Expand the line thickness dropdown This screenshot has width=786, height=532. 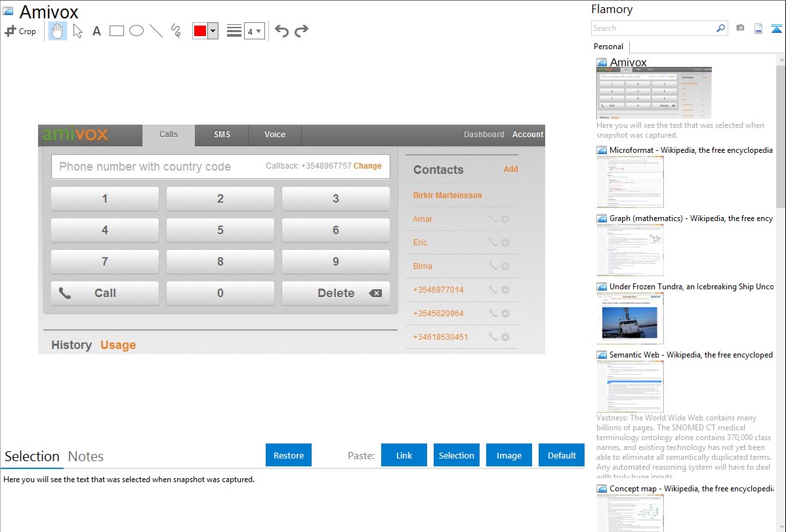click(x=255, y=31)
